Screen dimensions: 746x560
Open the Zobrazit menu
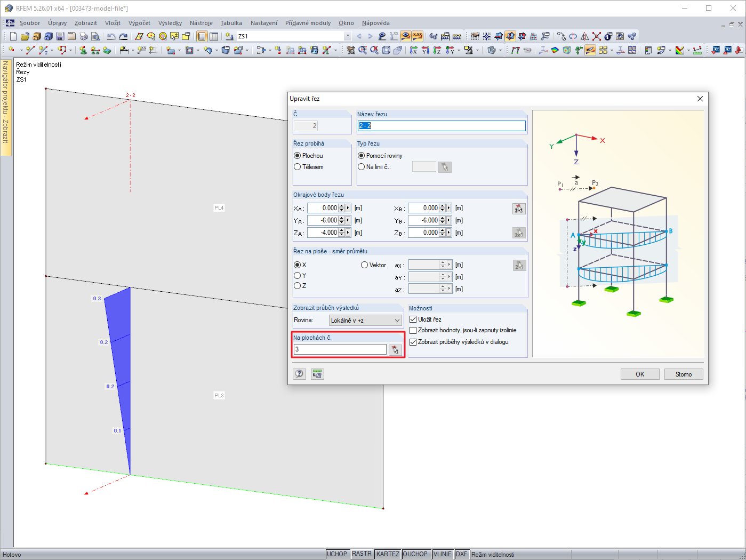click(x=86, y=23)
